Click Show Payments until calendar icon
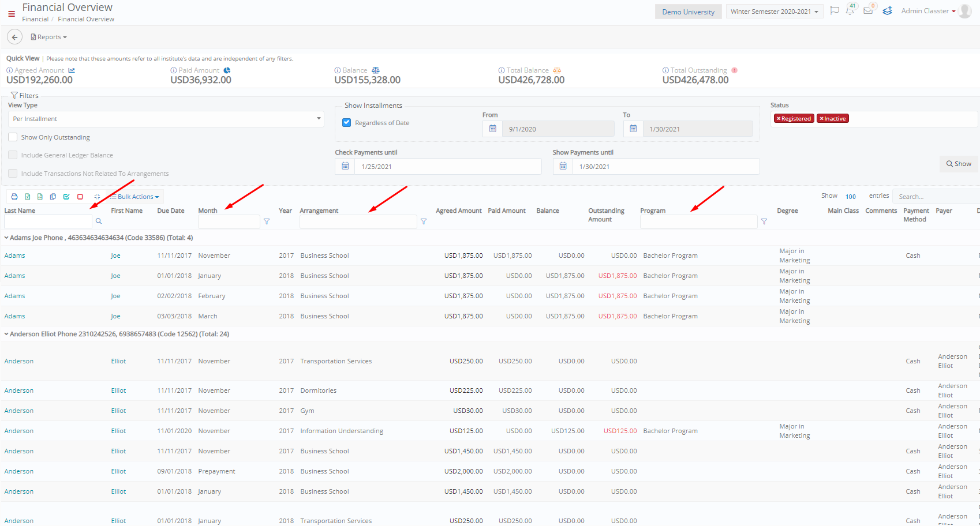The height and width of the screenshot is (526, 980). coord(563,166)
